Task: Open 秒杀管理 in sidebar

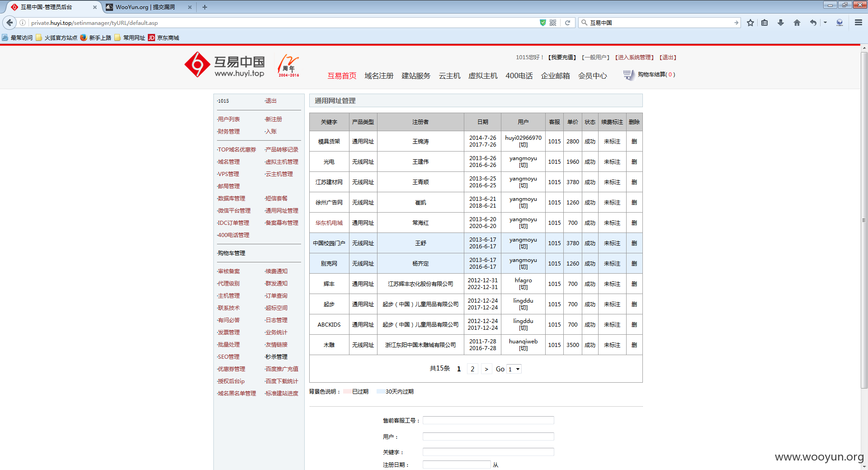Action: [x=276, y=357]
